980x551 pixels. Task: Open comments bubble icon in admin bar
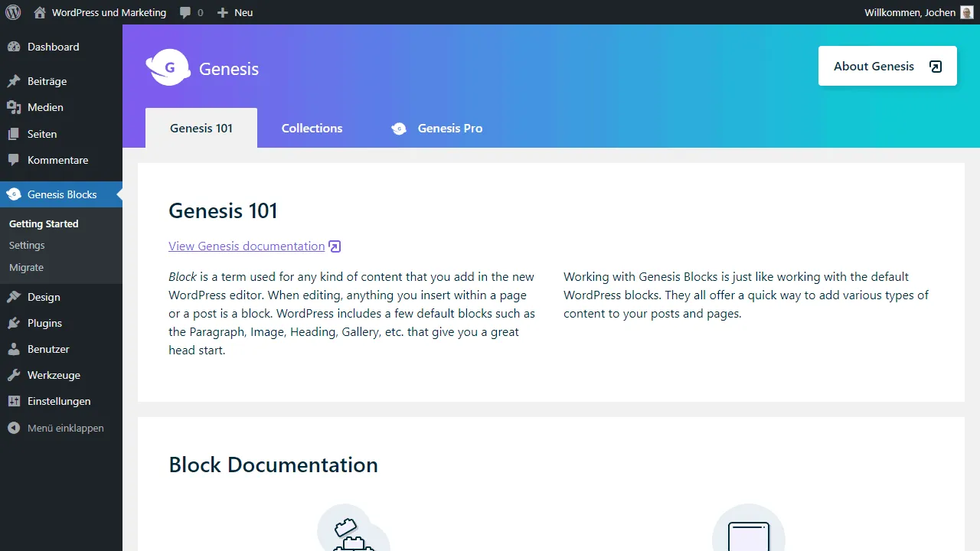(x=185, y=13)
